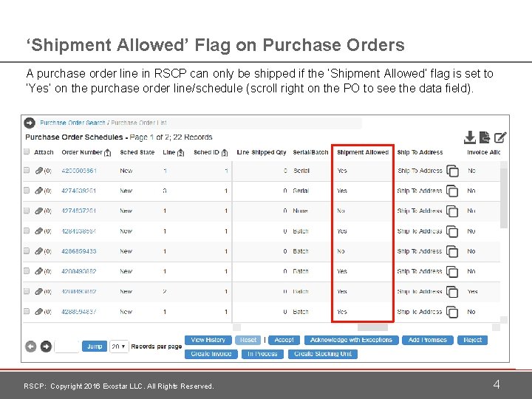Click the Attach column header
This screenshot has height=399, width=532.
[44, 152]
